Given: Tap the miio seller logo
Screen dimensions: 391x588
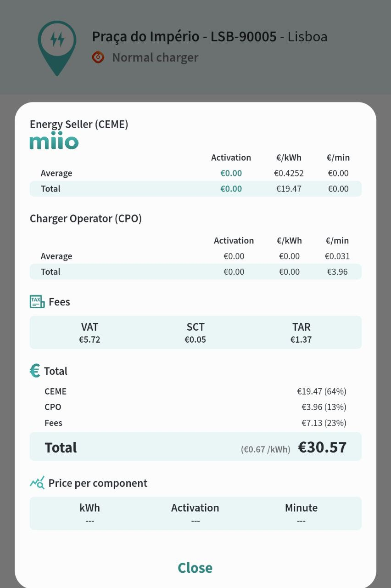Looking at the screenshot, I should tap(54, 142).
